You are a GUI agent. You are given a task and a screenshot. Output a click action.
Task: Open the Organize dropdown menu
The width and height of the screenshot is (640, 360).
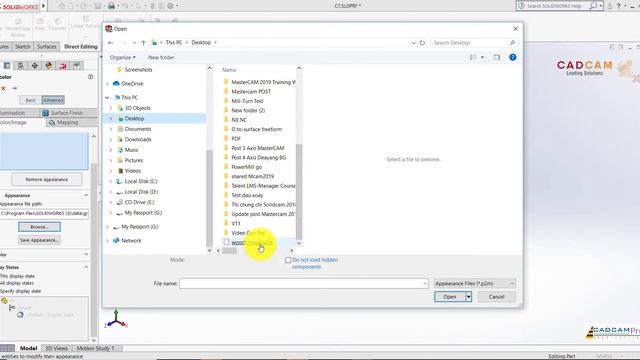122,57
